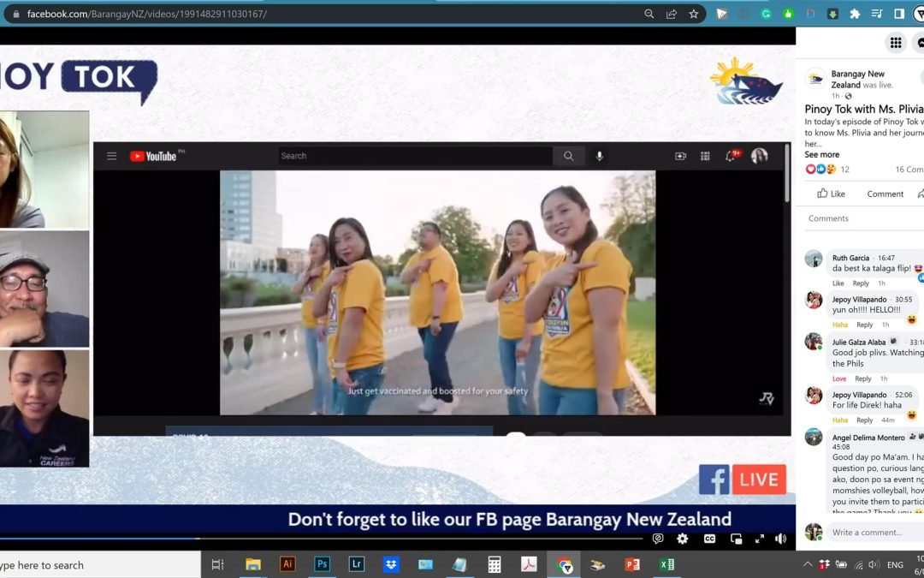Viewport: 924px width, 578px height.
Task: Launch Photoshop from the taskbar
Action: point(322,564)
